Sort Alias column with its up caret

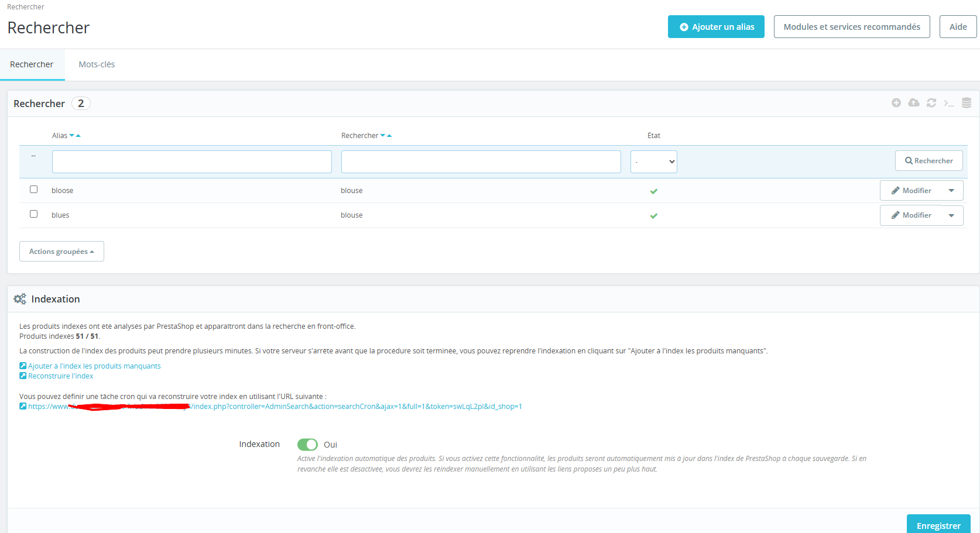click(x=78, y=136)
